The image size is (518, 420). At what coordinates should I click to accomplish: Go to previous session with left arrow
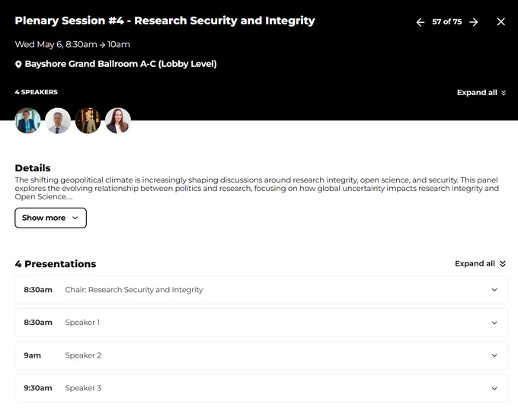(x=420, y=22)
